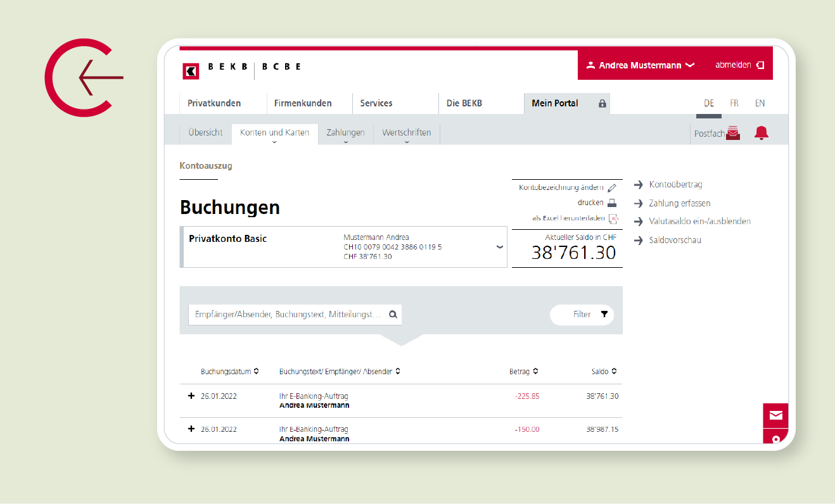Click the booking search input field
835x504 pixels.
pyautogui.click(x=288, y=315)
